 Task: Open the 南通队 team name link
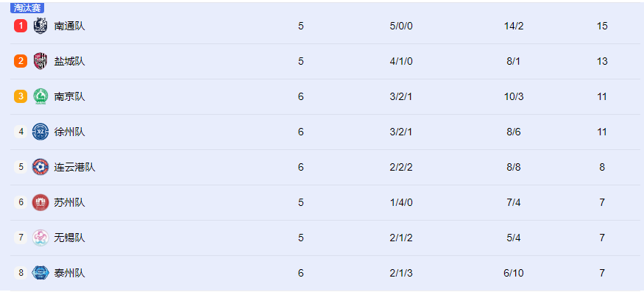[x=69, y=26]
